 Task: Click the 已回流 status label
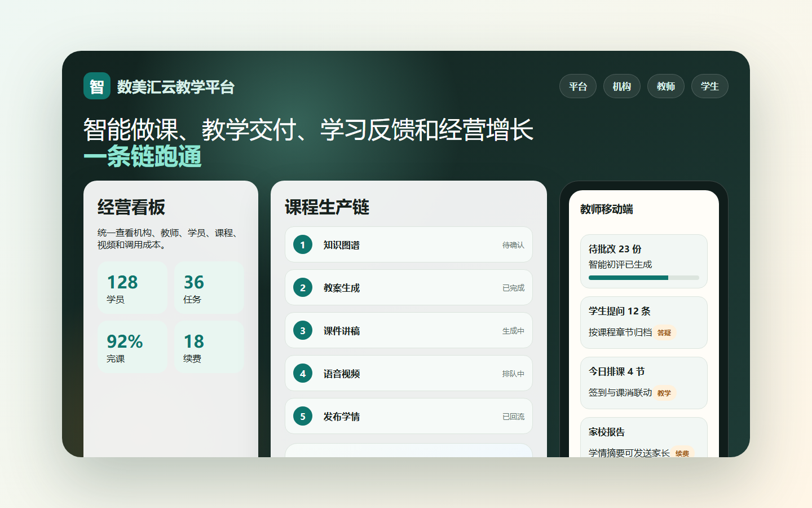[x=513, y=417]
